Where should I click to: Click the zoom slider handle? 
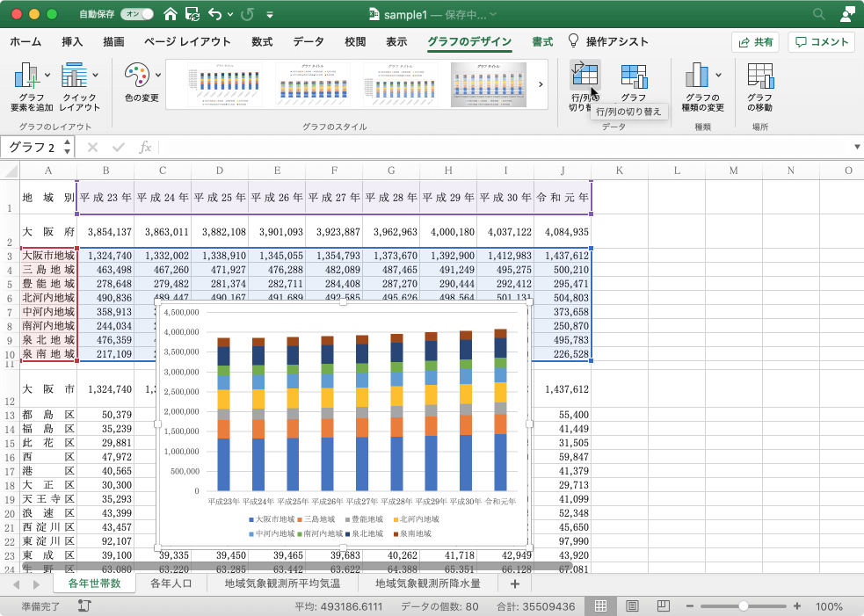(744, 606)
